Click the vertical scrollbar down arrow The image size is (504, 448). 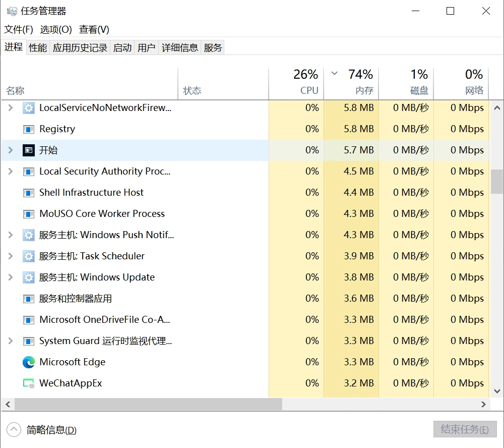pyautogui.click(x=497, y=391)
